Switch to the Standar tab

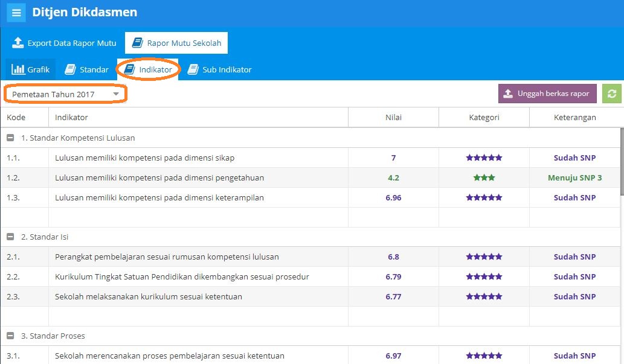pyautogui.click(x=86, y=69)
